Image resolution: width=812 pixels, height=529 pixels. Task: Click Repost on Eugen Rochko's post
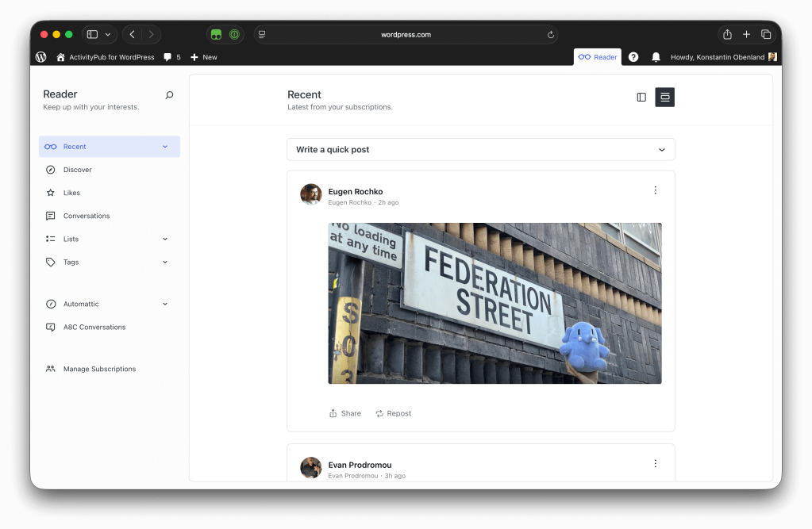(x=394, y=413)
